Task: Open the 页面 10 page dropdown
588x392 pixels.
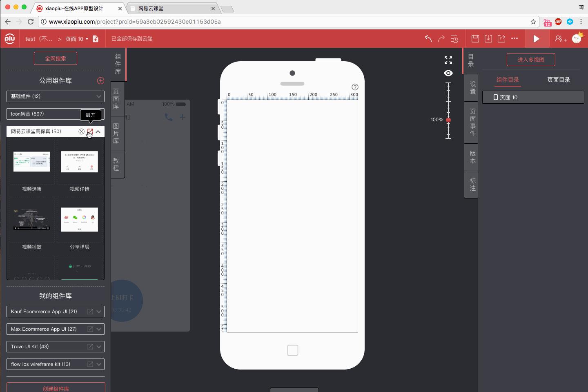Action: tap(77, 39)
